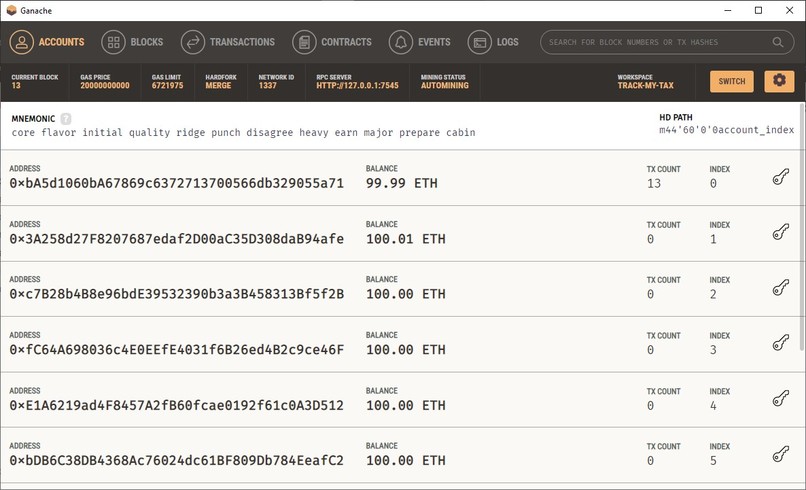Click address 0xbA5d1060bA67869c6372713700566db329055a71
806x490 pixels.
pyautogui.click(x=176, y=184)
